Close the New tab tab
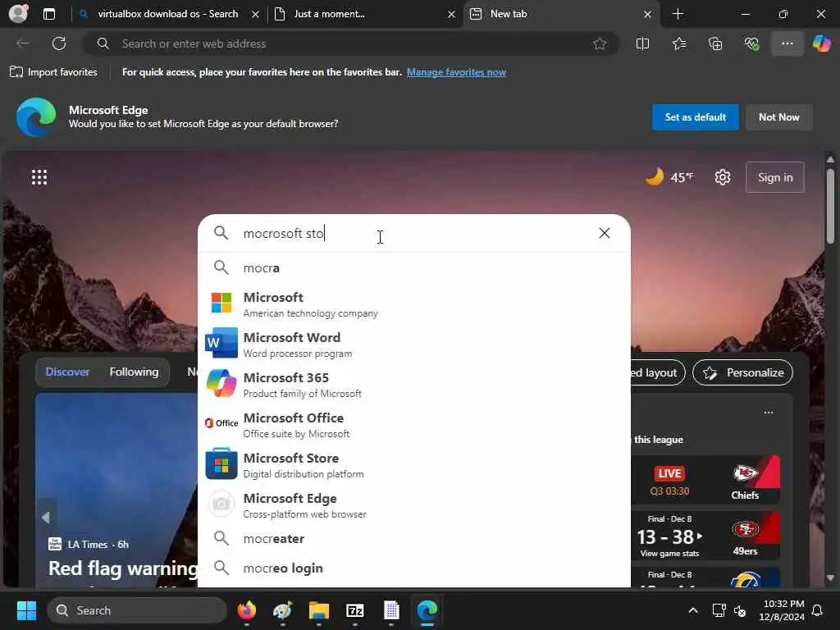Screen dimensions: 840x630 pyautogui.click(x=647, y=15)
